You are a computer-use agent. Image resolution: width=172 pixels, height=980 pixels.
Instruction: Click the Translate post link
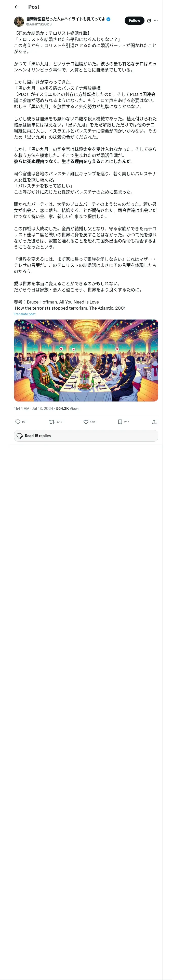coord(25,314)
